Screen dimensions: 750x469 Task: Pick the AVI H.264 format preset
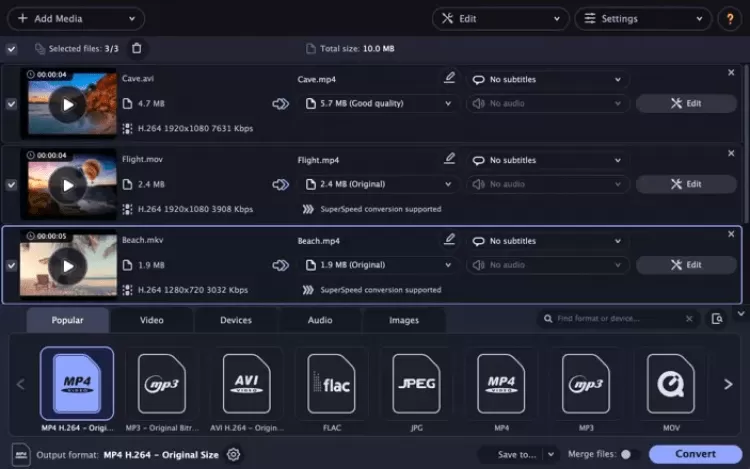click(246, 384)
